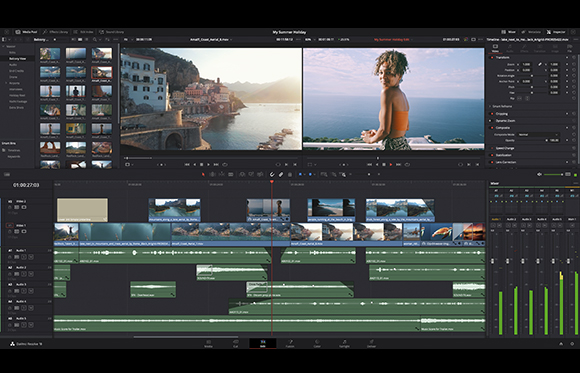Switch media pool to thumbnail view
The image size is (580, 373).
pos(80,40)
